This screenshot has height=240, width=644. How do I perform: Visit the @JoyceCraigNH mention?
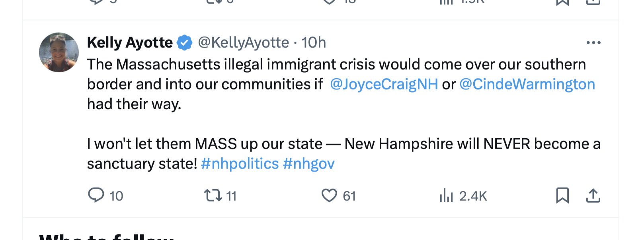pos(384,84)
